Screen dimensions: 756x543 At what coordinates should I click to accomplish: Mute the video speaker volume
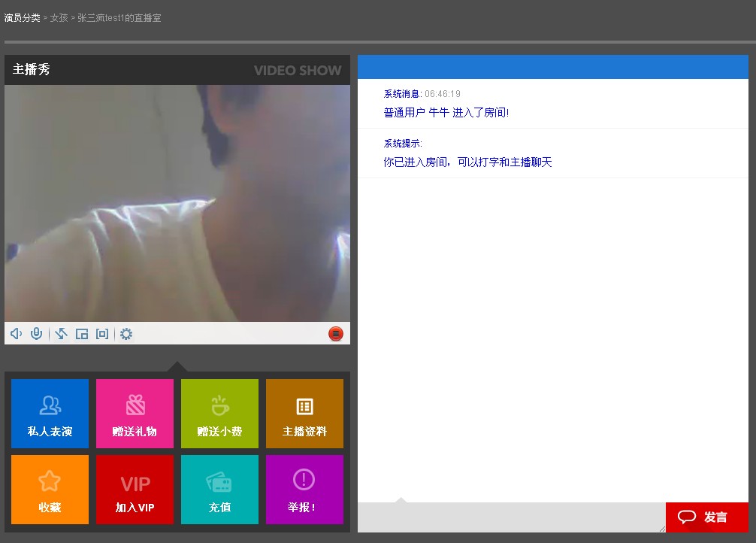coord(16,334)
